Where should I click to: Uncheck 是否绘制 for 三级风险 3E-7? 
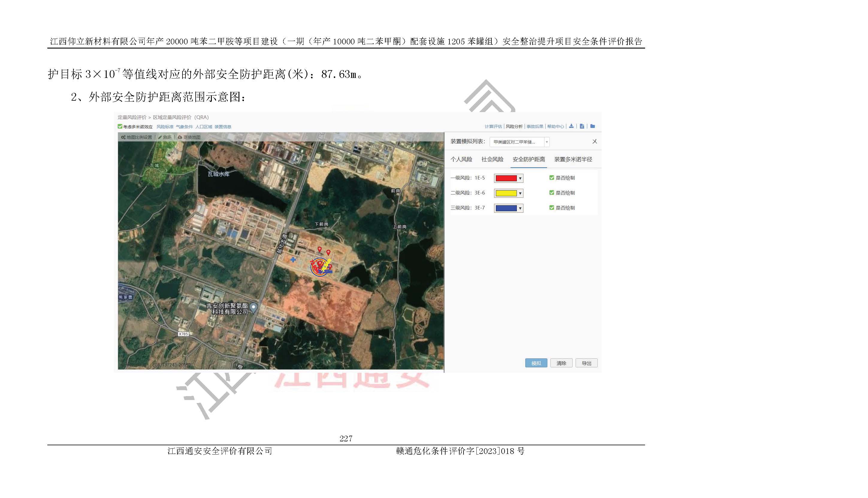pos(551,208)
